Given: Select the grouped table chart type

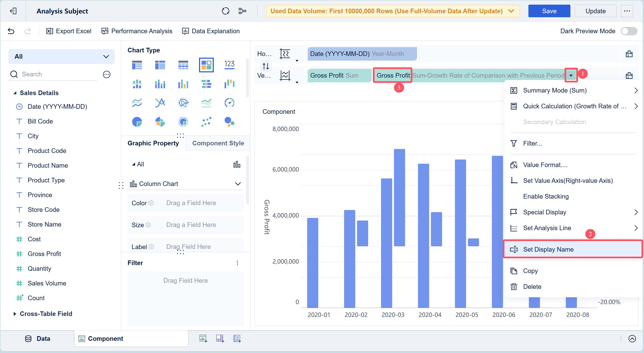Looking at the screenshot, I should click(x=137, y=65).
